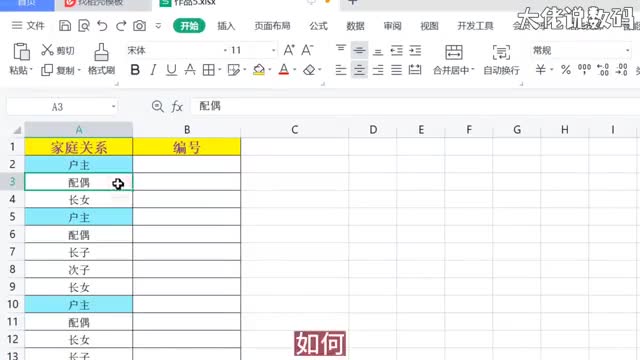The width and height of the screenshot is (640, 360).
Task: Click distributed alignment icon
Action: (x=415, y=70)
